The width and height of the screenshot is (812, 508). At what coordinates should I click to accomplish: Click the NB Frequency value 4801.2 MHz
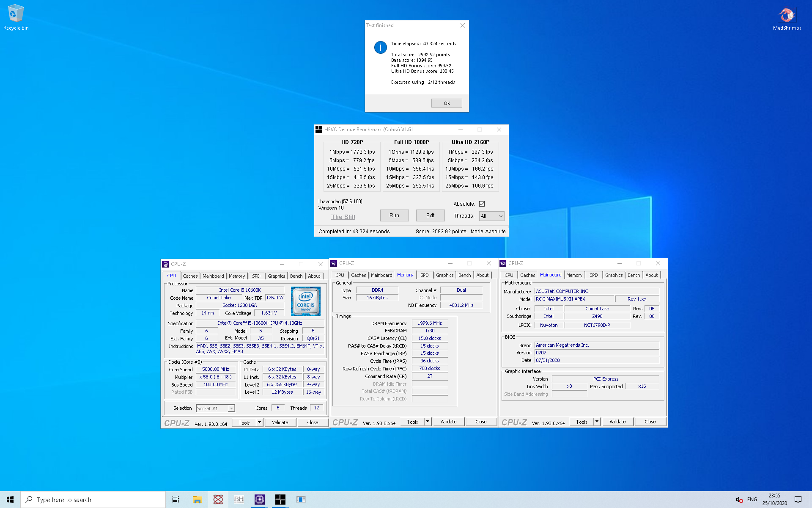tap(461, 305)
